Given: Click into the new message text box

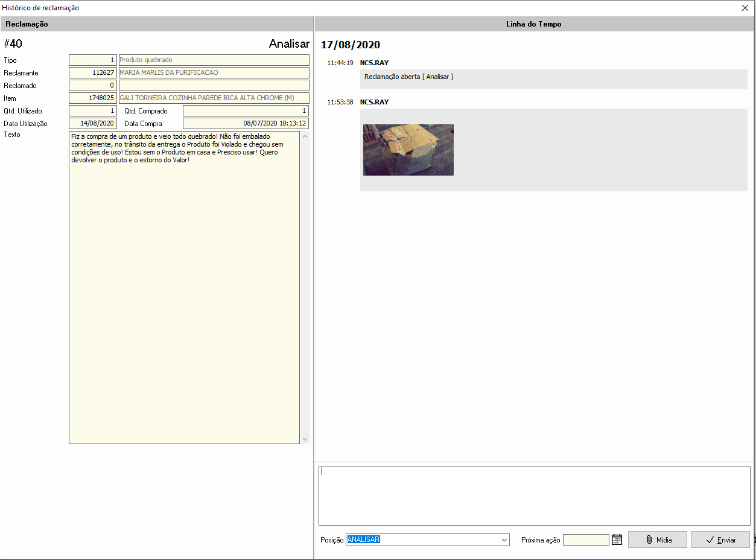Looking at the screenshot, I should click(x=535, y=495).
